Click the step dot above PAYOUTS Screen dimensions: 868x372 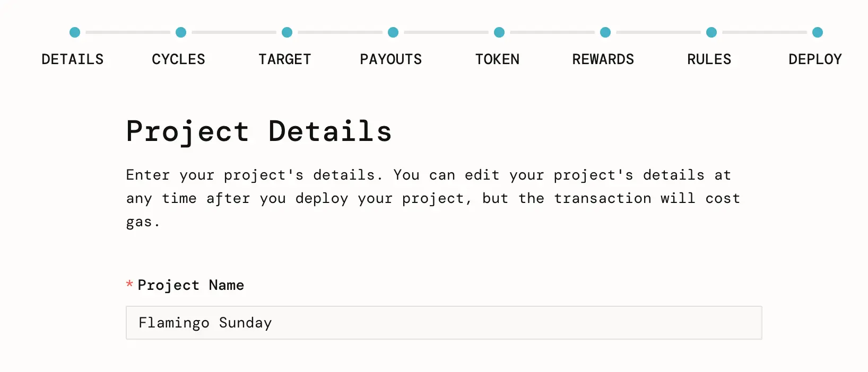click(x=393, y=32)
